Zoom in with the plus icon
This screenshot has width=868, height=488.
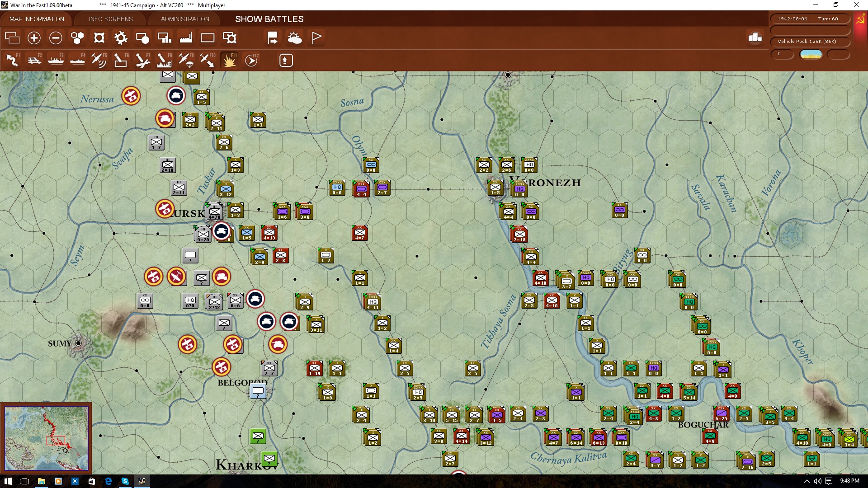click(34, 38)
